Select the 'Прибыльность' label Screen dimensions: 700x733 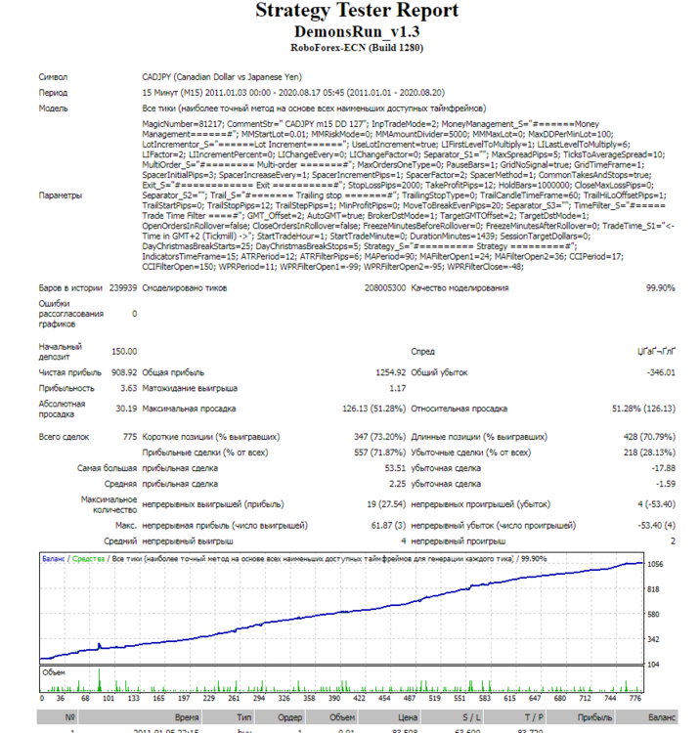tap(66, 388)
